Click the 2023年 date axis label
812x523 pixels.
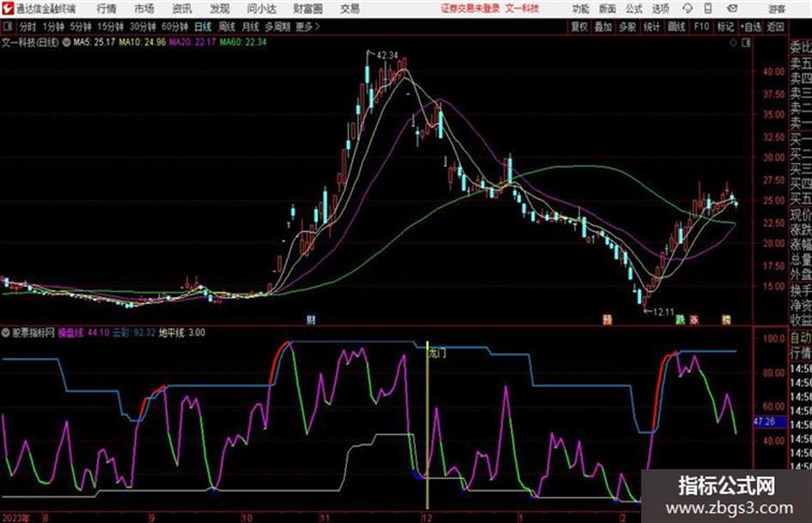point(16,517)
